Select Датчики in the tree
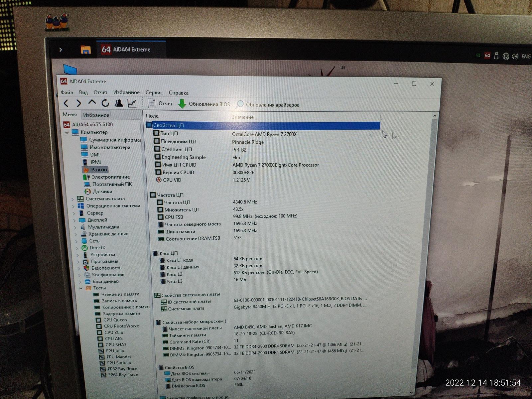The width and height of the screenshot is (532, 399). click(x=98, y=192)
